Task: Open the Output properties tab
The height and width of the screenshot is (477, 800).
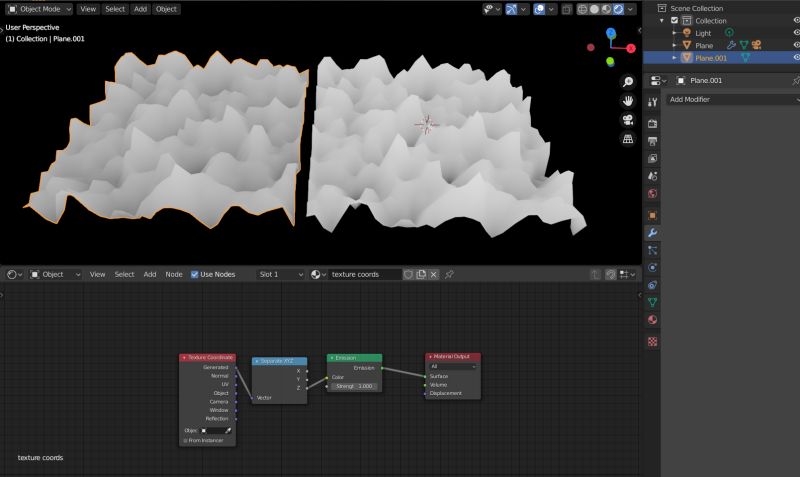Action: [653, 141]
